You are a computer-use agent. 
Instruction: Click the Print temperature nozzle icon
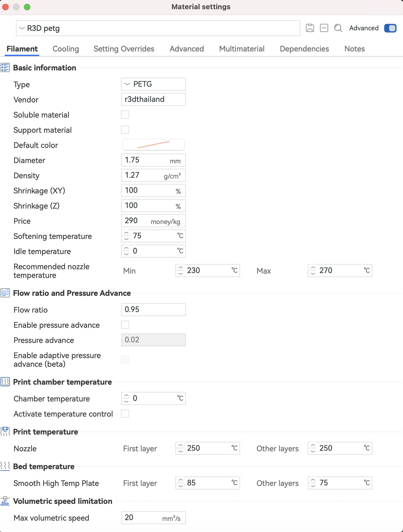click(x=5, y=432)
